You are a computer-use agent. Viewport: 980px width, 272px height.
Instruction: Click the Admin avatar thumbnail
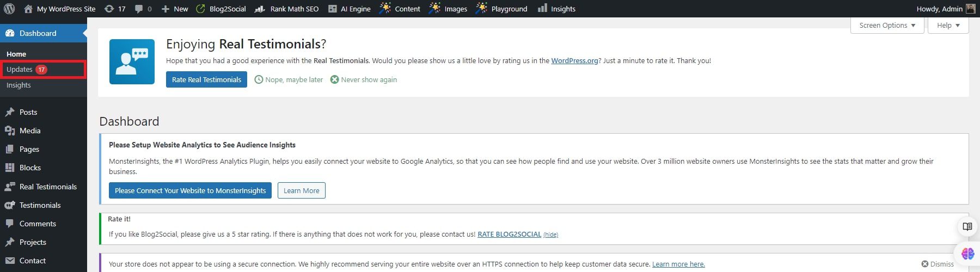(970, 9)
